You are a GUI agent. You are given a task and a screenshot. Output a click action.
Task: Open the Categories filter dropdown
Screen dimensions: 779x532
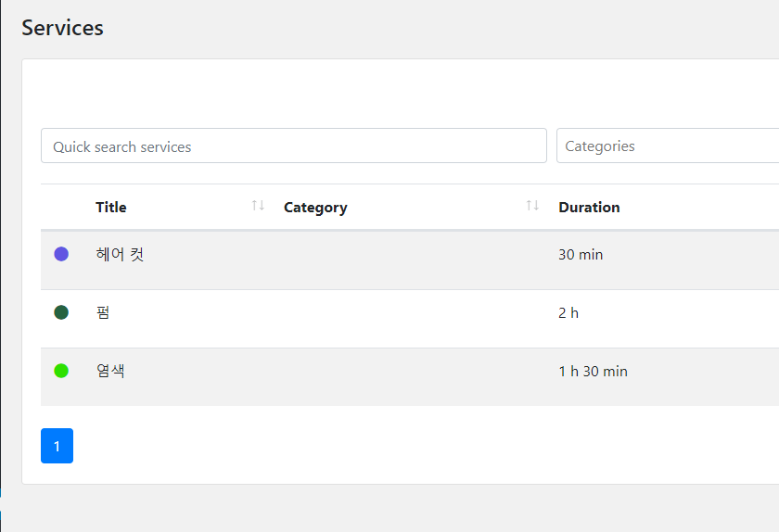click(x=668, y=146)
